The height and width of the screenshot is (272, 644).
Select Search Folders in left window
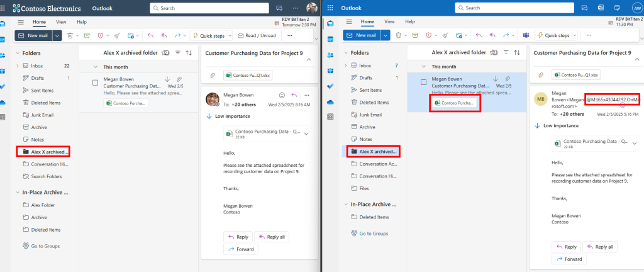pyautogui.click(x=47, y=176)
